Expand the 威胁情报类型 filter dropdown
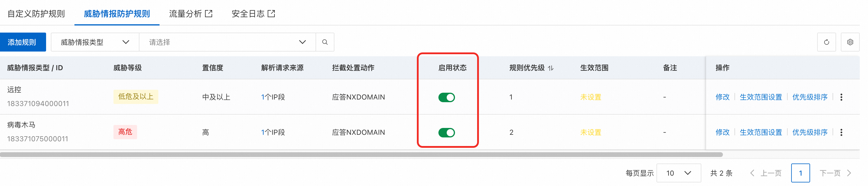868x186 pixels. (96, 43)
